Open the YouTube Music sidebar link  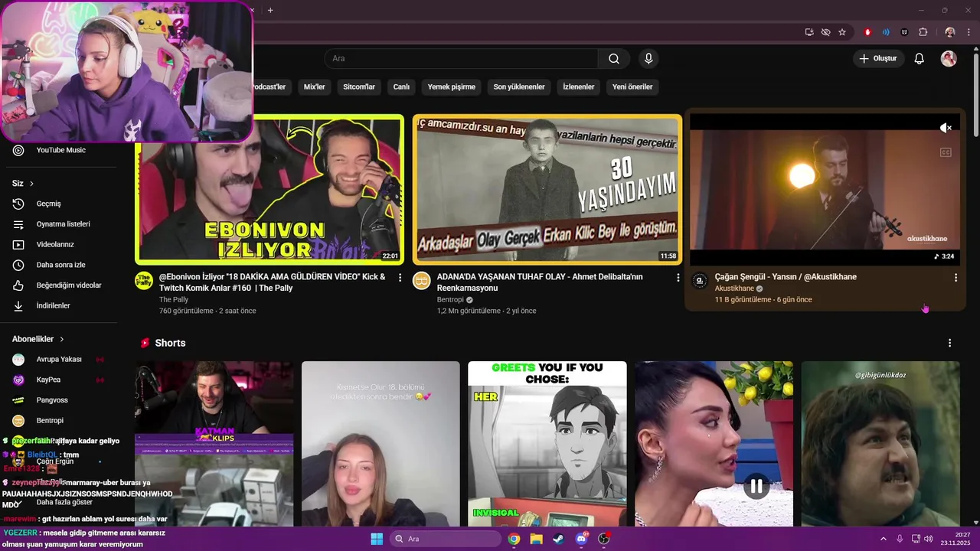pos(61,150)
